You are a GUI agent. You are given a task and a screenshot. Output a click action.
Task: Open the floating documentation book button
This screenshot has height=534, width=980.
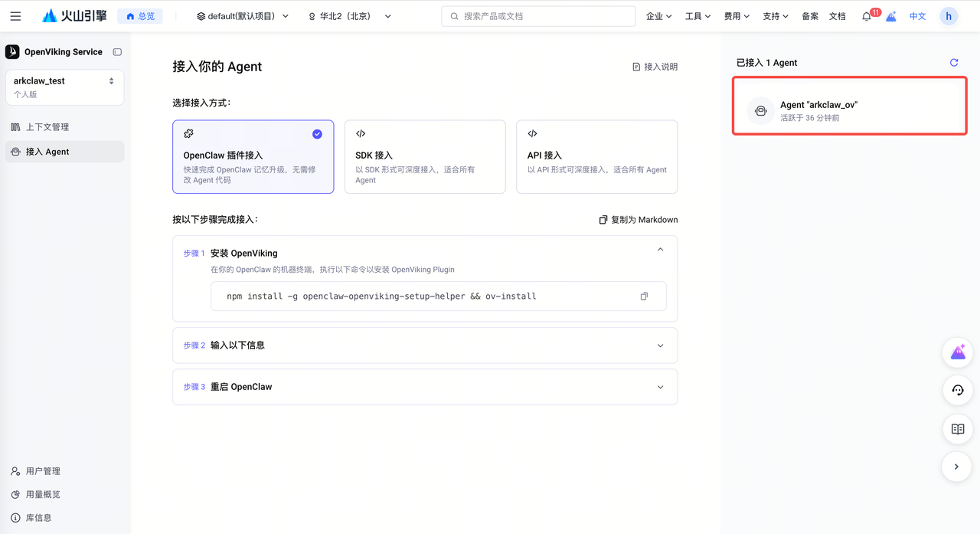point(957,429)
